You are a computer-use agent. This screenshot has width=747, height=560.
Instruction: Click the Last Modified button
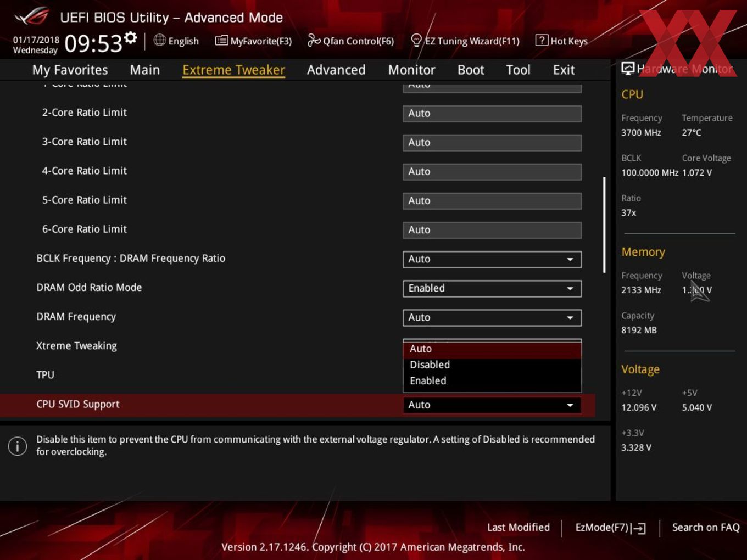(518, 528)
